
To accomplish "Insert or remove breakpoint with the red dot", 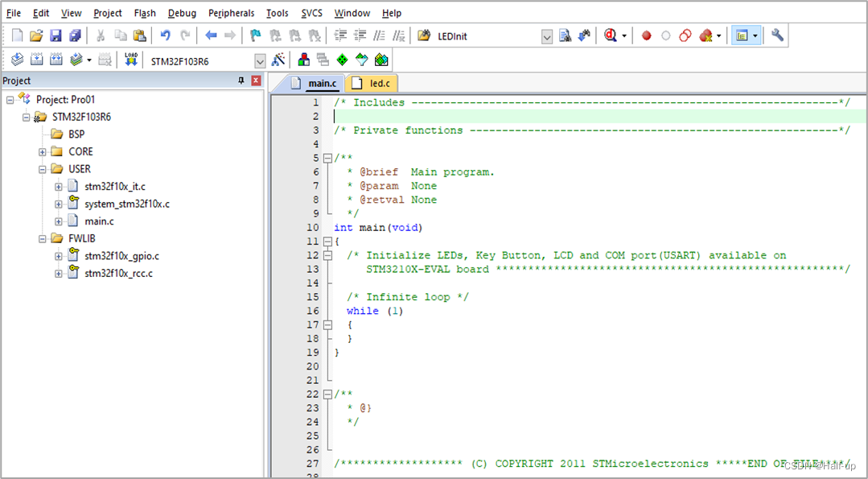I will point(646,36).
